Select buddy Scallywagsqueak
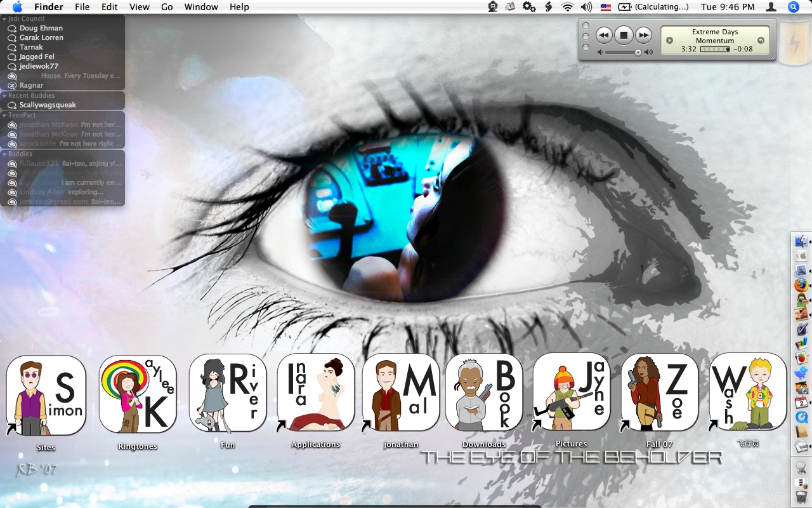The image size is (812, 508). pos(48,105)
